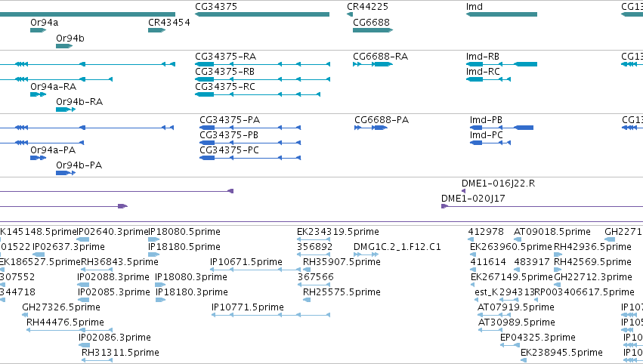
Task: Select the CG34375-PA protein label
Action: tap(230, 120)
